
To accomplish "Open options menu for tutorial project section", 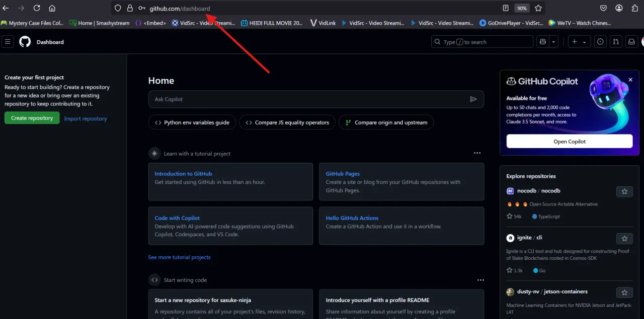I will tap(477, 153).
